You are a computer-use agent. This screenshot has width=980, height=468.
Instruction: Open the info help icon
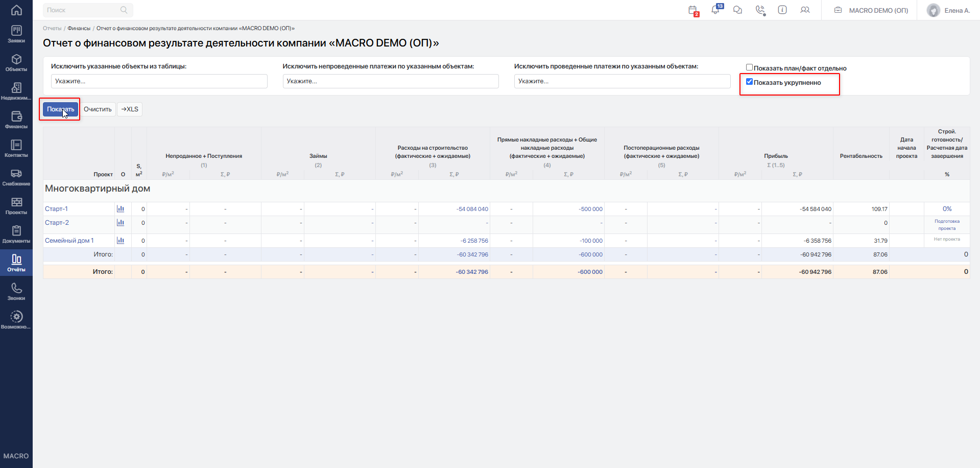[x=782, y=10]
